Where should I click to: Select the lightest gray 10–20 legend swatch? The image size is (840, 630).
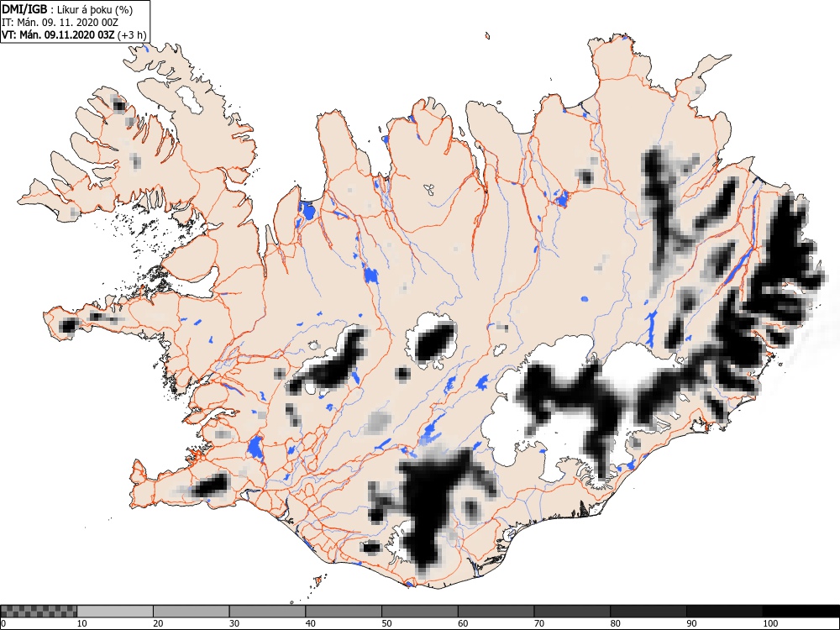[x=115, y=612]
